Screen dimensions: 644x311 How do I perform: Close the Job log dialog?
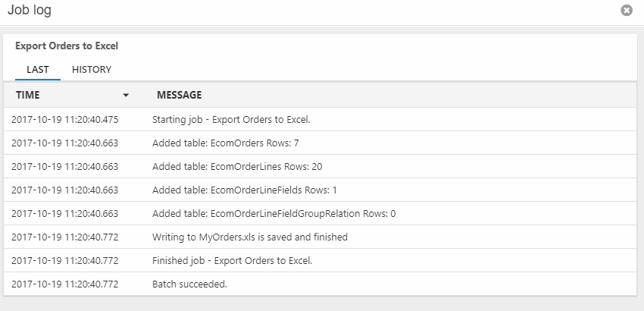[x=627, y=11]
